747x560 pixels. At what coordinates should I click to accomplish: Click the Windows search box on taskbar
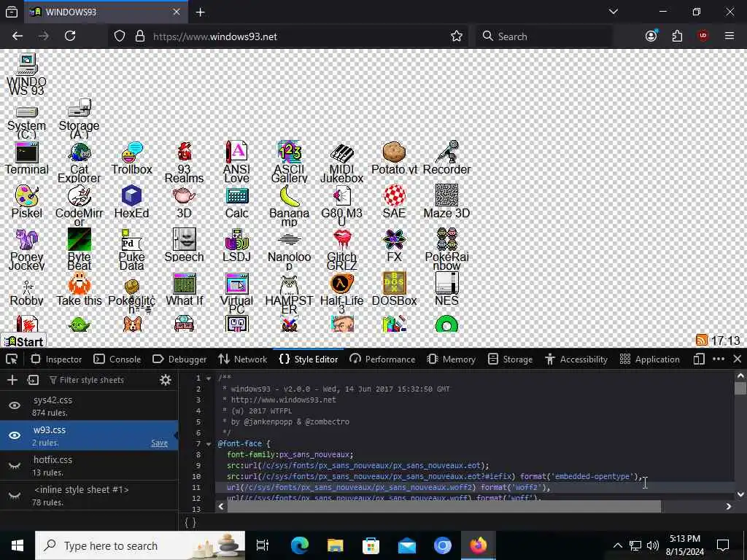pyautogui.click(x=140, y=545)
